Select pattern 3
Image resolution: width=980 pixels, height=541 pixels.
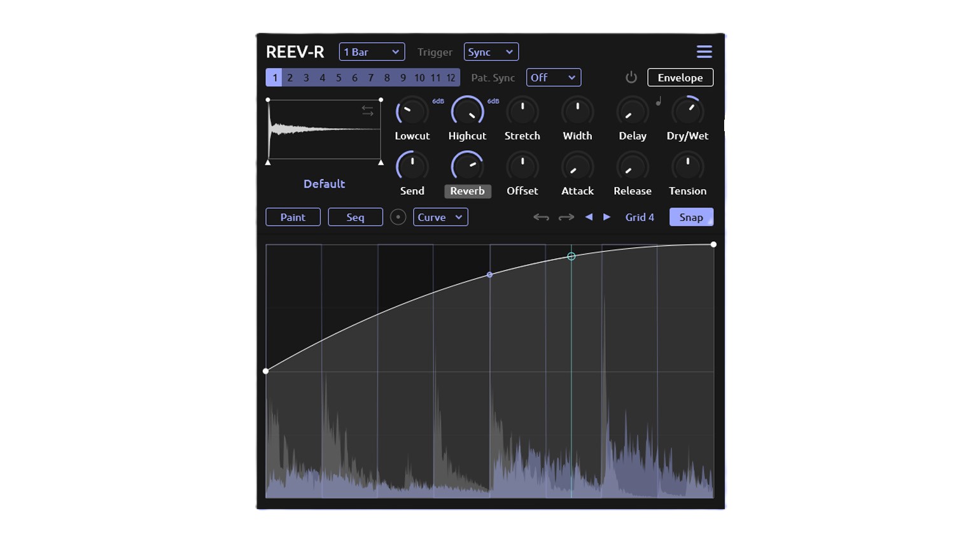point(306,78)
